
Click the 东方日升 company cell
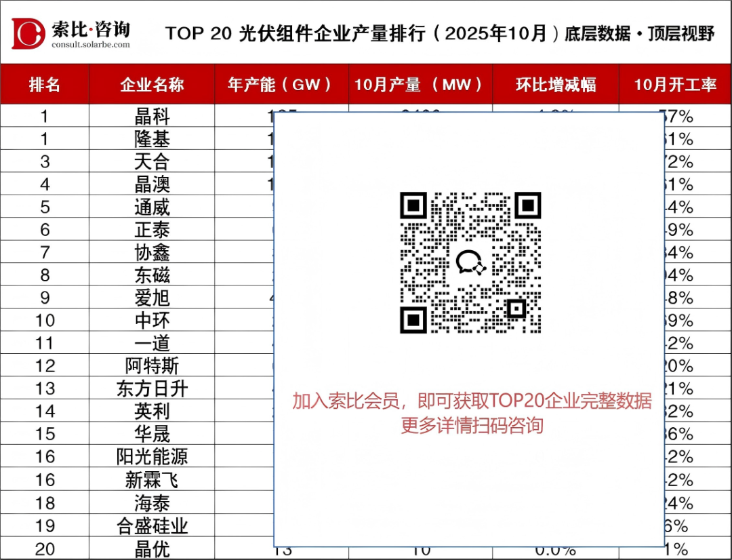pyautogui.click(x=152, y=388)
